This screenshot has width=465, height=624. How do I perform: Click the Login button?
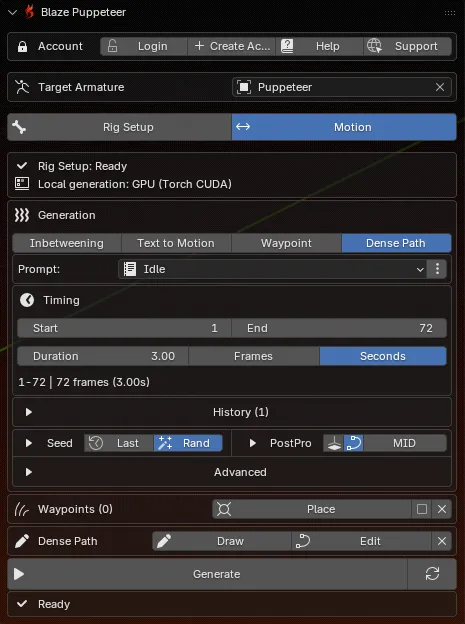pyautogui.click(x=143, y=47)
